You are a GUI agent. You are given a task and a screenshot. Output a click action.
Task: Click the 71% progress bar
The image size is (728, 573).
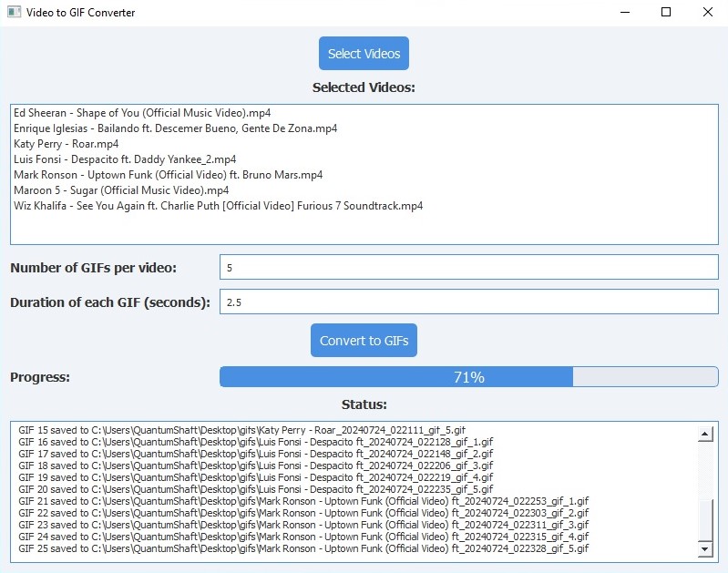pyautogui.click(x=469, y=376)
